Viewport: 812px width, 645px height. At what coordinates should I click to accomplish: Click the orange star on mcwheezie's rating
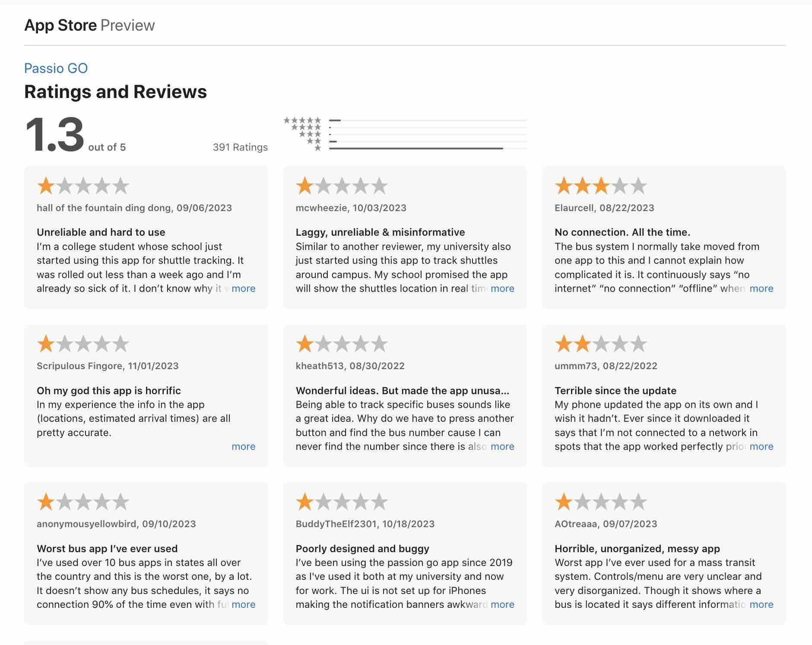coord(304,185)
